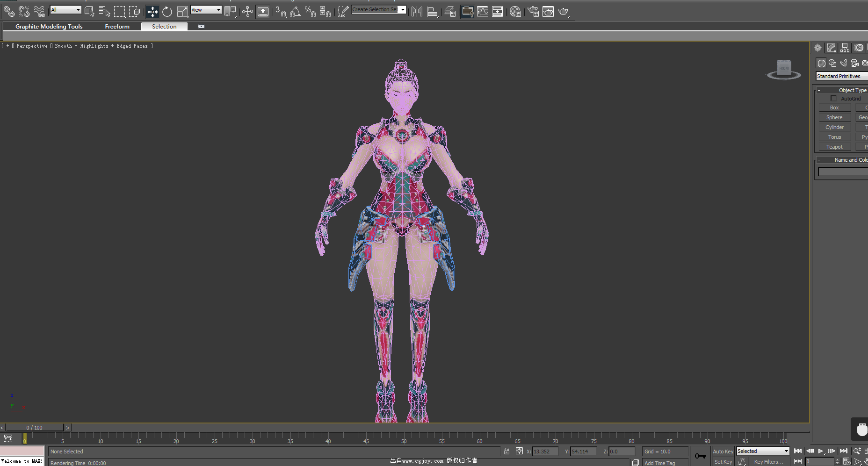Open the Standard Primitives dropdown
868x466 pixels.
click(842, 76)
